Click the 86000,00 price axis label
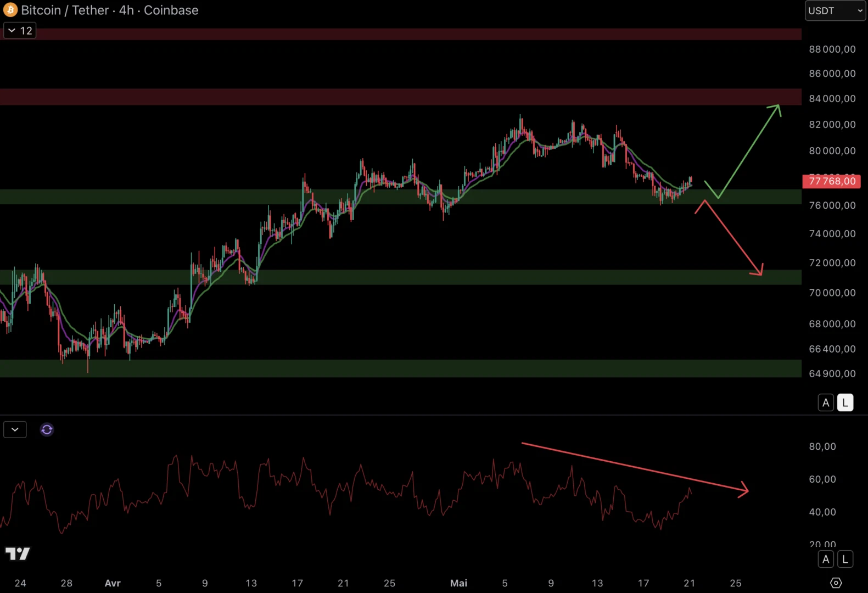Screen dimensions: 868x593 pos(832,74)
